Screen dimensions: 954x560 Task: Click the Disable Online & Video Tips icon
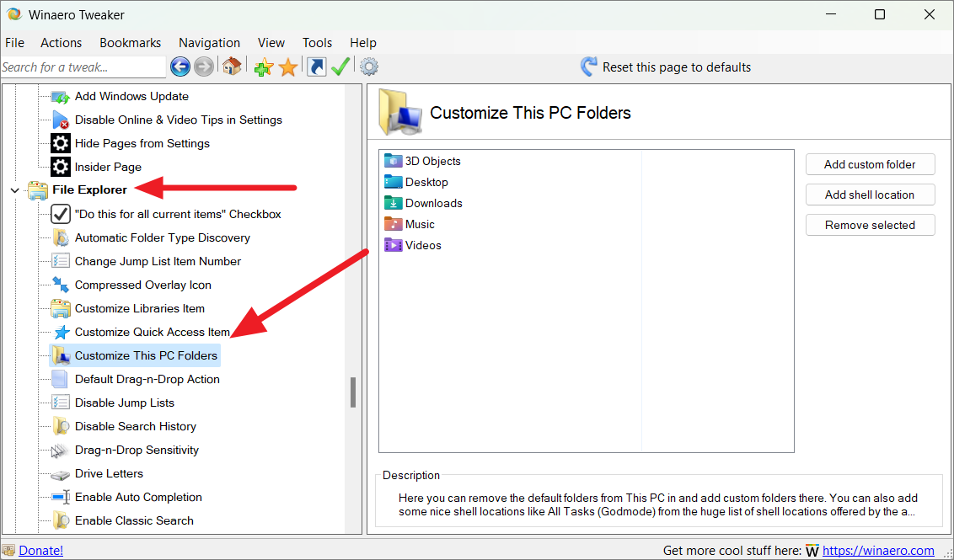(61, 120)
